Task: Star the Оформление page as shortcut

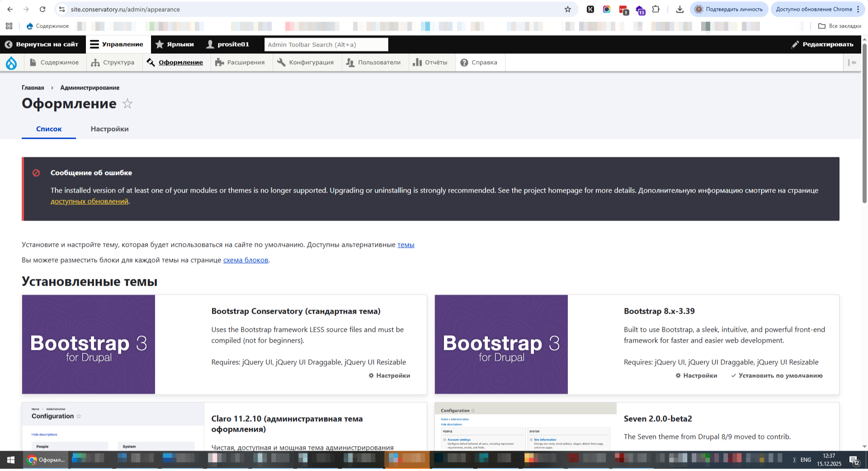Action: [x=127, y=104]
